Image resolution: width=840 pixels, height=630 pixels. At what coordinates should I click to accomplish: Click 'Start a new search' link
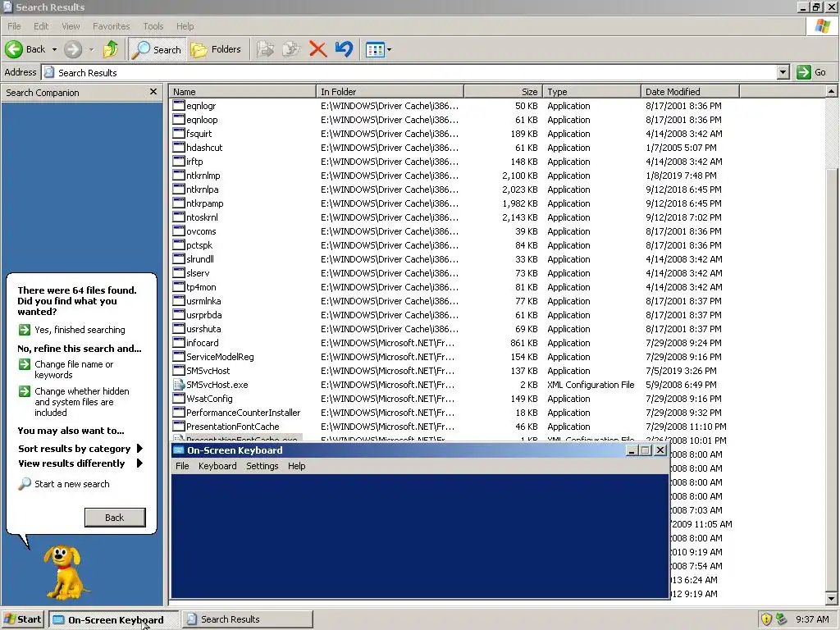point(64,484)
